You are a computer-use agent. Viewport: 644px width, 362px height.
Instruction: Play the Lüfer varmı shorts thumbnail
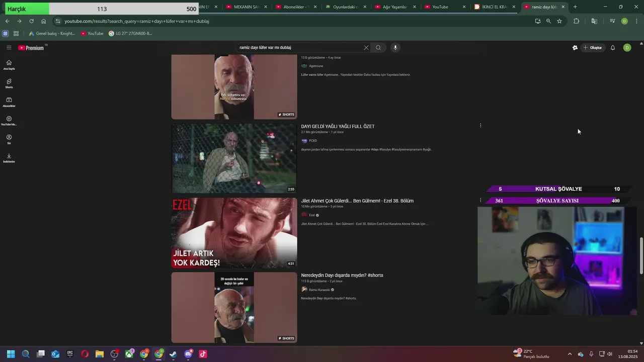(x=234, y=86)
